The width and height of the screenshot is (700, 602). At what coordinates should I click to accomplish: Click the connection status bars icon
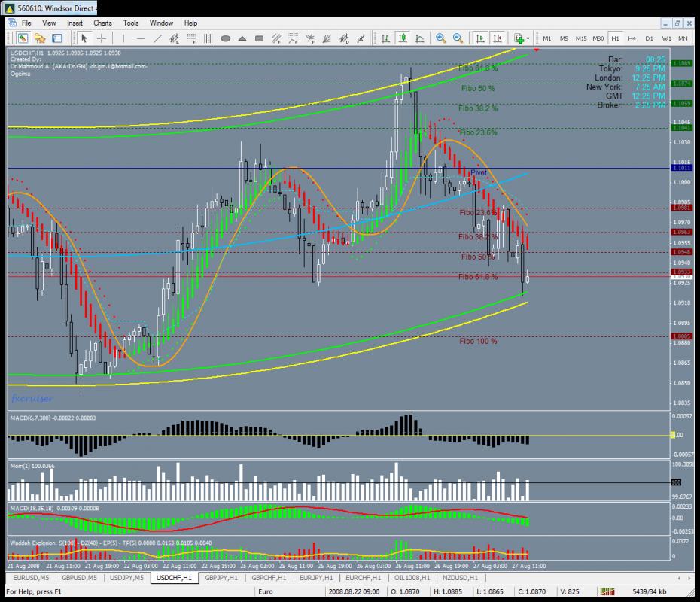tap(607, 591)
